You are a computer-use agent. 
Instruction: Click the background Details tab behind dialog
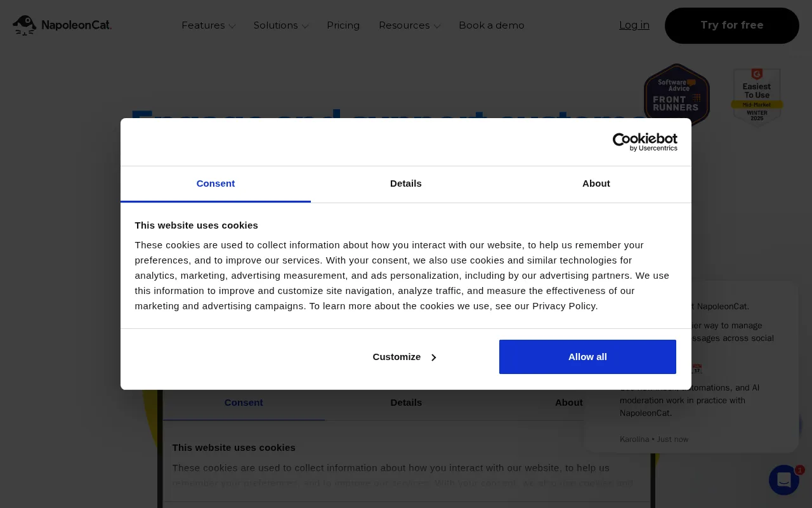coord(406,403)
